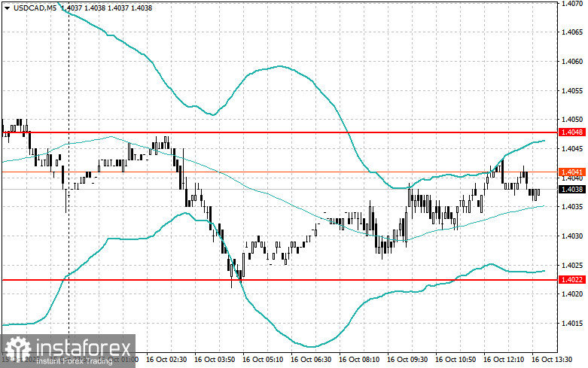Image resolution: width=588 pixels, height=368 pixels.
Task: Click the 1.4015 price axis value
Action: tap(572, 324)
